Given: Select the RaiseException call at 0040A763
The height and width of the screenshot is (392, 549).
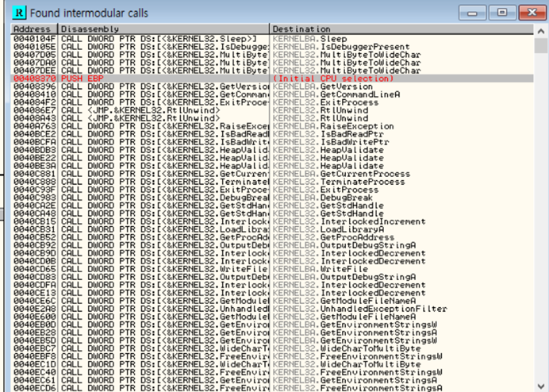Looking at the screenshot, I should tap(272, 126).
